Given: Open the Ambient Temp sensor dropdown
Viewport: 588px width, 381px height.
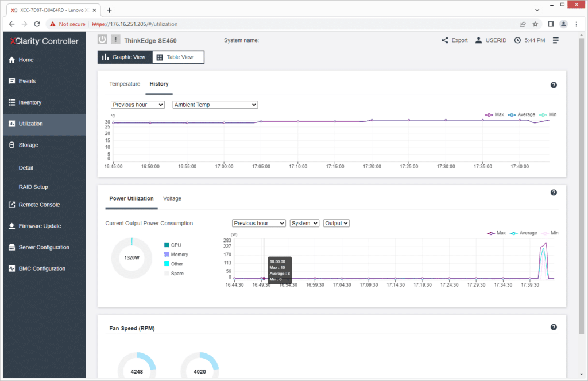Looking at the screenshot, I should [215, 105].
